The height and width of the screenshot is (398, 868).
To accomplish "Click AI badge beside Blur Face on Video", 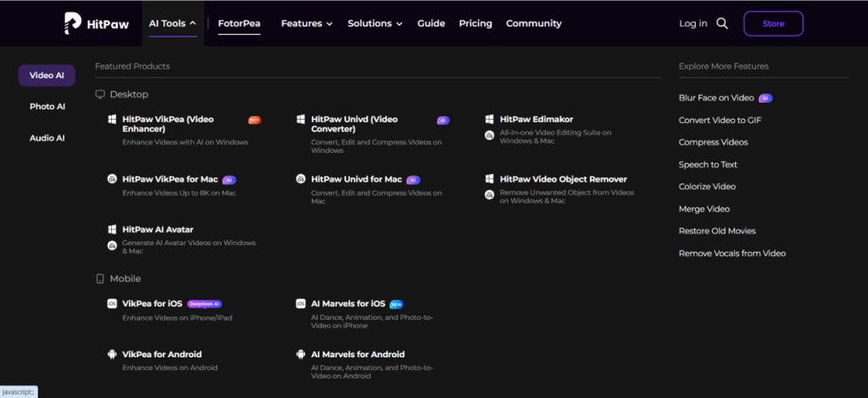I will [x=765, y=98].
